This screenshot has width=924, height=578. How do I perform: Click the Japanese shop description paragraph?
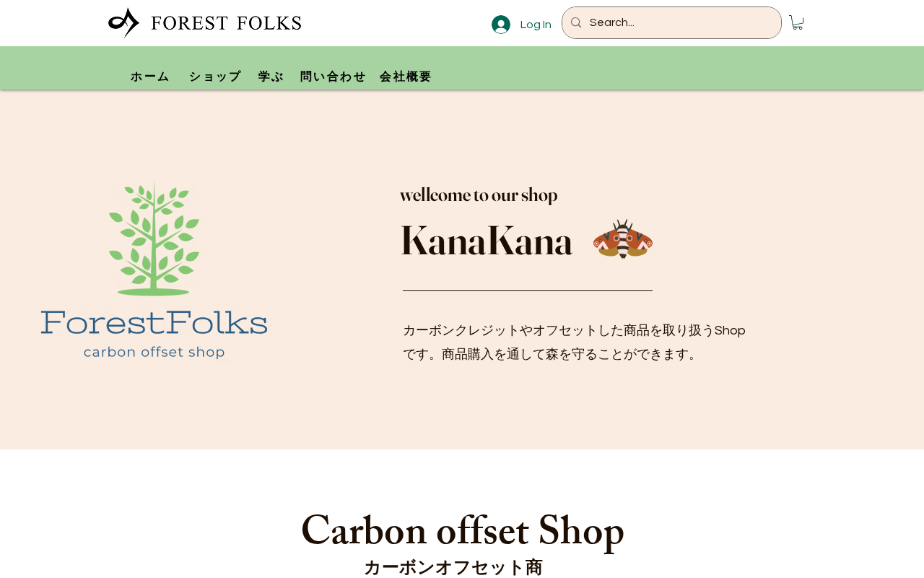[574, 342]
